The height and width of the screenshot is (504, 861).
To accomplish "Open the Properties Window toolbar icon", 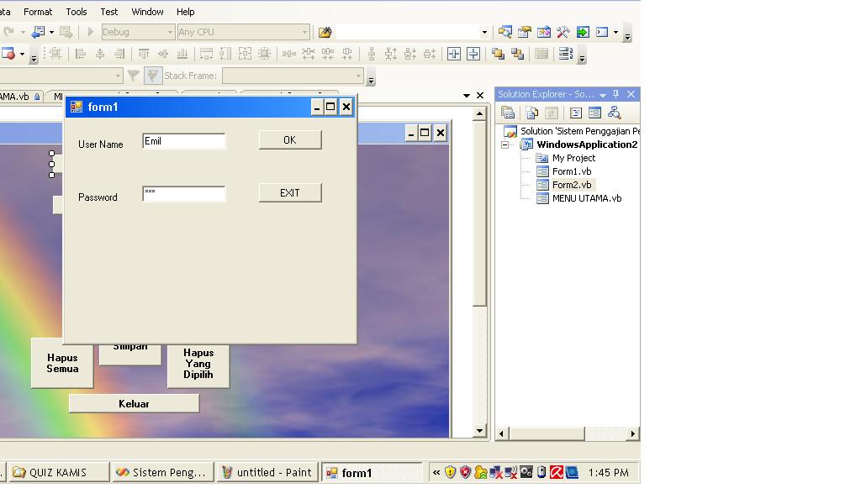I will [525, 33].
